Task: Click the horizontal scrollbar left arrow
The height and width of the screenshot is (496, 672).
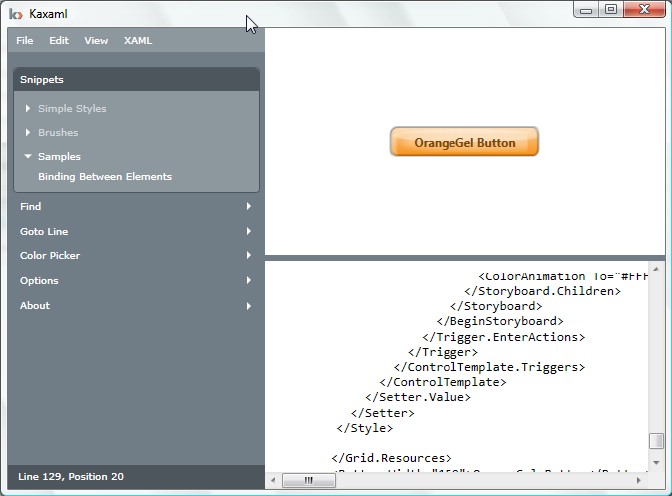Action: 273,481
